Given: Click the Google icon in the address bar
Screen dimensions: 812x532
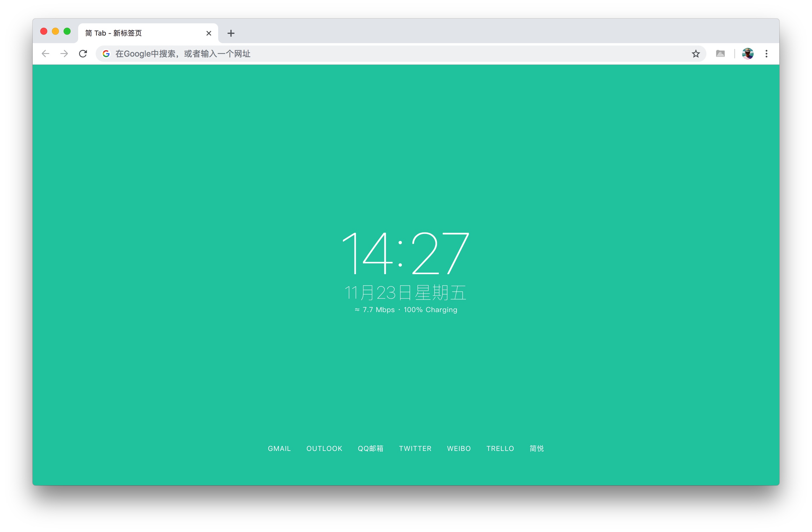Looking at the screenshot, I should point(106,54).
